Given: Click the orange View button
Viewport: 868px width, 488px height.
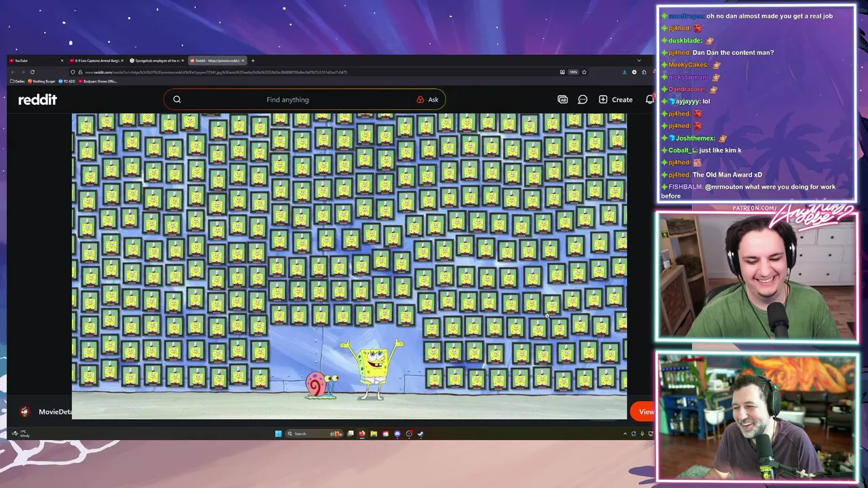Looking at the screenshot, I should coord(643,411).
